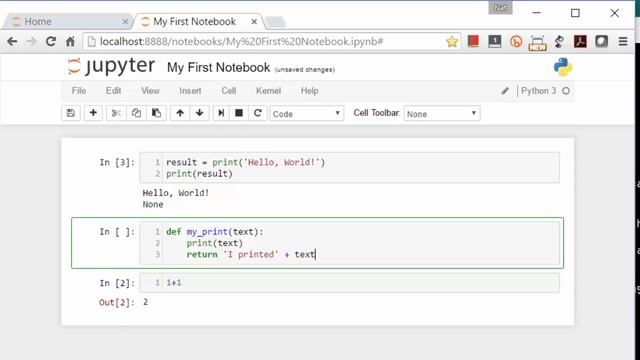
Task: Run the cell with the step-forward icon
Action: point(221,113)
